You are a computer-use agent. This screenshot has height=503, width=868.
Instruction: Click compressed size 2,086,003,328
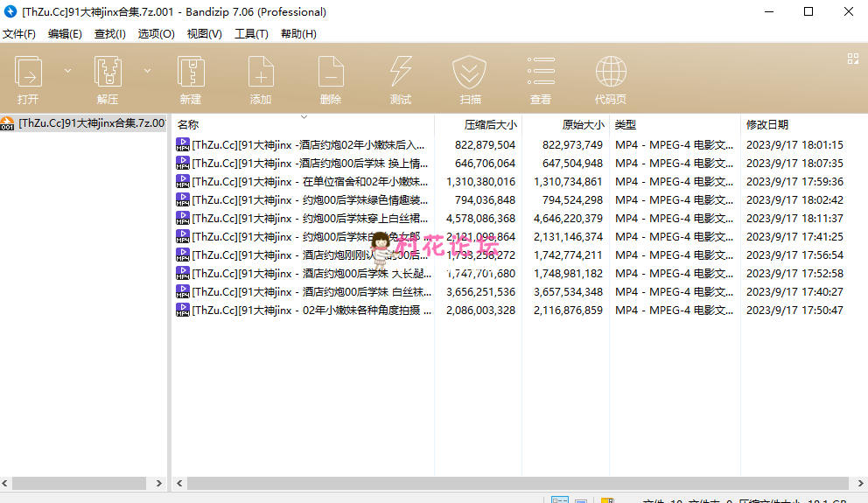click(x=480, y=310)
